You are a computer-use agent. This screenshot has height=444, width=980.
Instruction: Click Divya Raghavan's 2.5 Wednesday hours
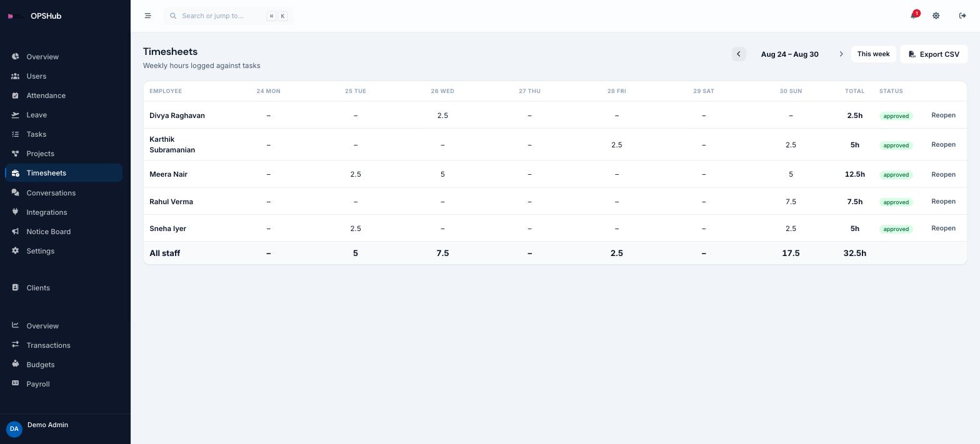(x=442, y=116)
